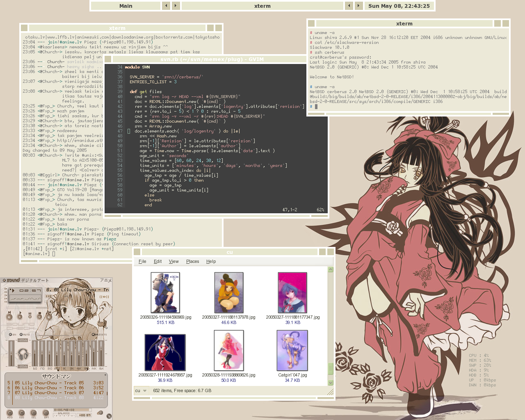Click the sound logo dot in player title
The image size is (525, 420).
[x=4, y=280]
